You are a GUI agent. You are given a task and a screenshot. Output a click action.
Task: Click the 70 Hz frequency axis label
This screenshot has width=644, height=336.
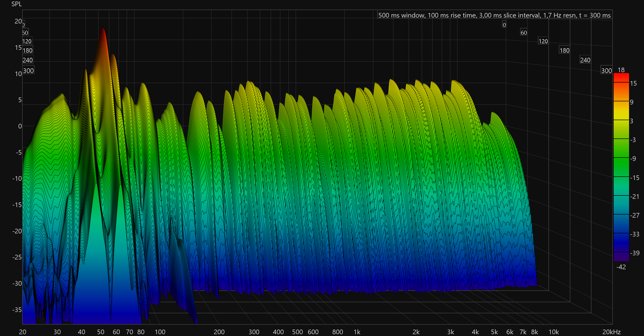(x=130, y=332)
